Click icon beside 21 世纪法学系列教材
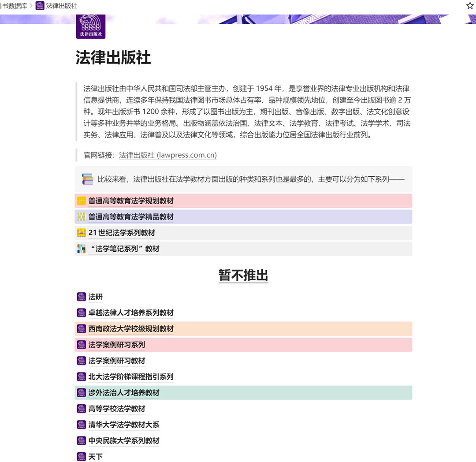The width and height of the screenshot is (476, 462). (82, 233)
